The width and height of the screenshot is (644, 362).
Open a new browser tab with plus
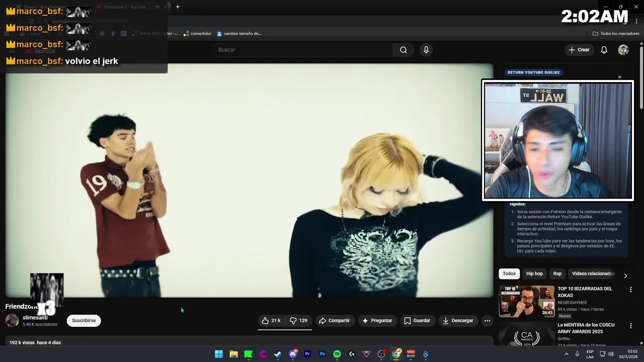(x=178, y=7)
